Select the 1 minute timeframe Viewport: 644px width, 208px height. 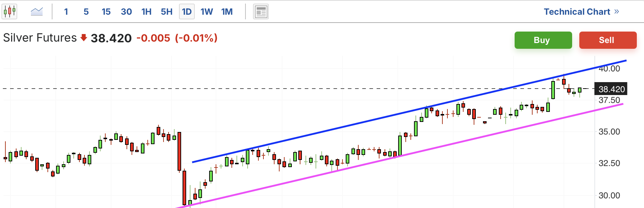(66, 12)
